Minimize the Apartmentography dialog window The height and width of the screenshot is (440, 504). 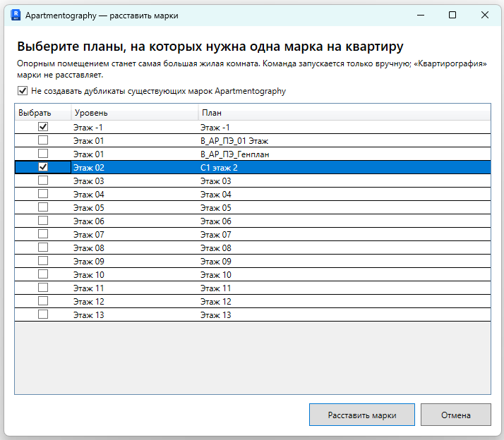(x=421, y=15)
